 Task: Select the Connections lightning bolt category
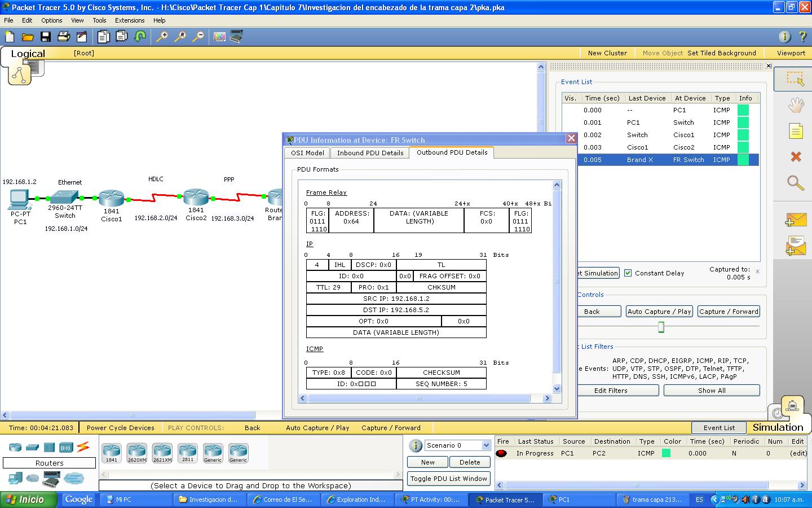[x=83, y=447]
